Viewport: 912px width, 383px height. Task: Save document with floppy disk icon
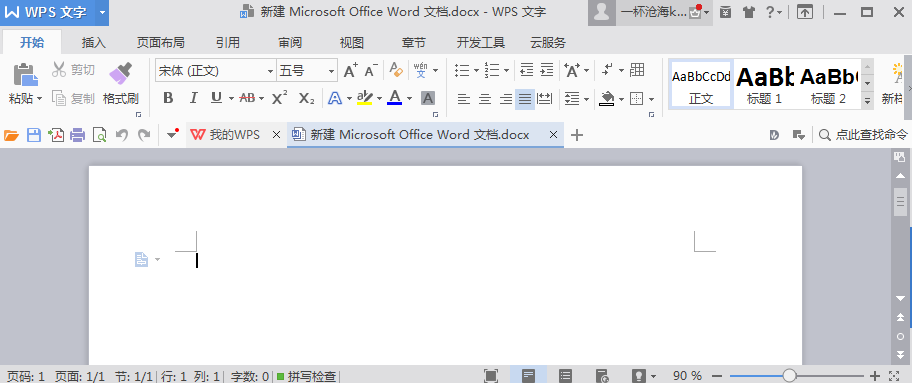tap(34, 136)
